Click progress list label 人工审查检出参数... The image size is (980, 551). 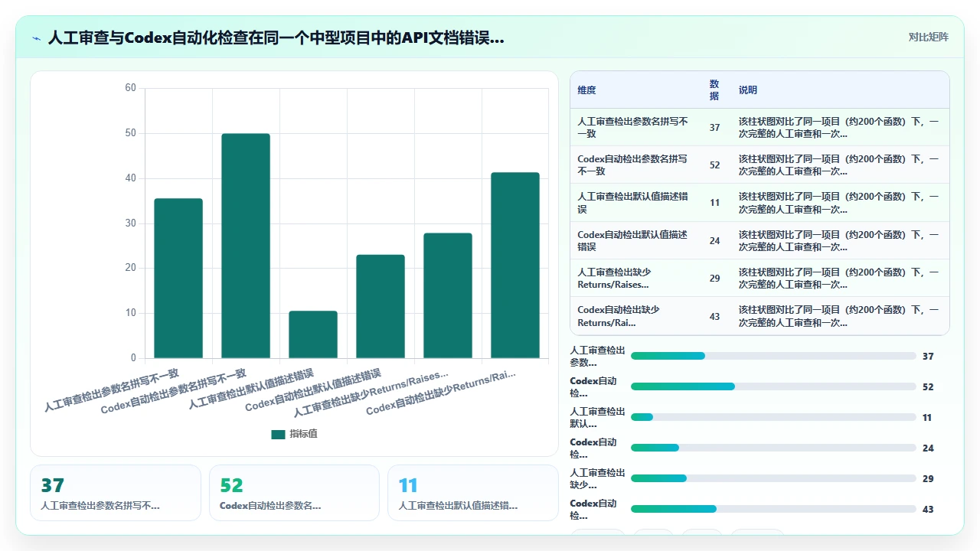click(597, 356)
